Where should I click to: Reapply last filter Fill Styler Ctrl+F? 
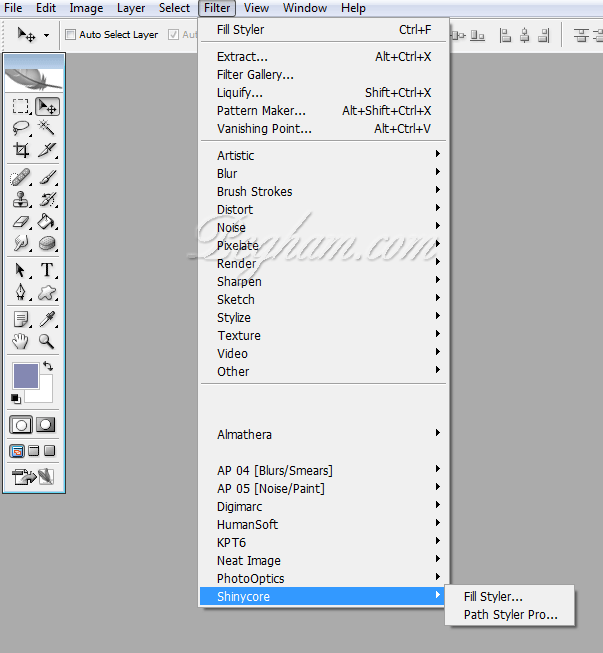[323, 30]
